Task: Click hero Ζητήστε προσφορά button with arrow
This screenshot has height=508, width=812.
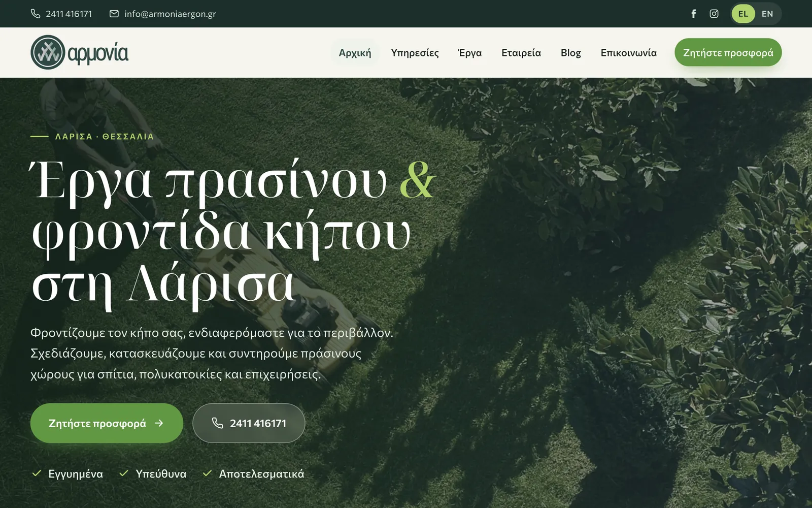Action: (107, 423)
